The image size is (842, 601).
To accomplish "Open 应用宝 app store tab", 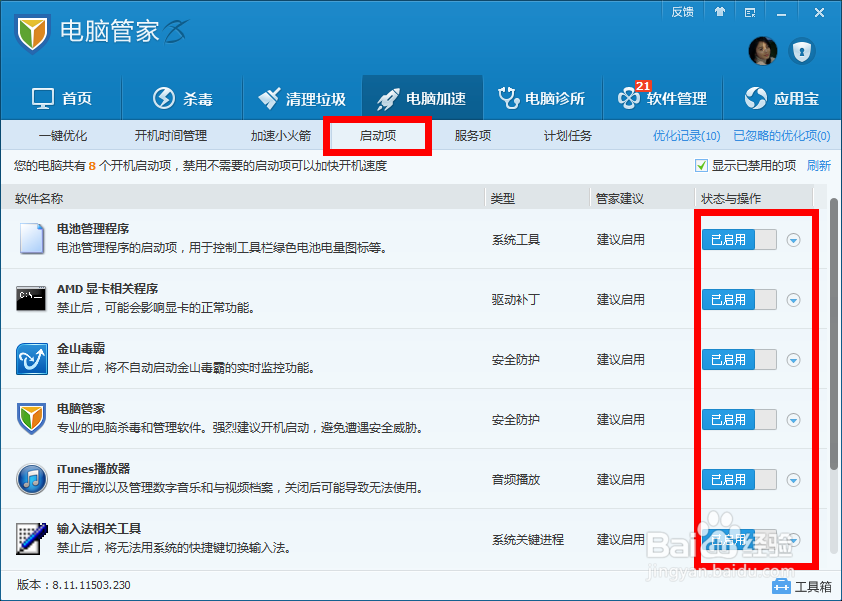I will click(x=782, y=98).
